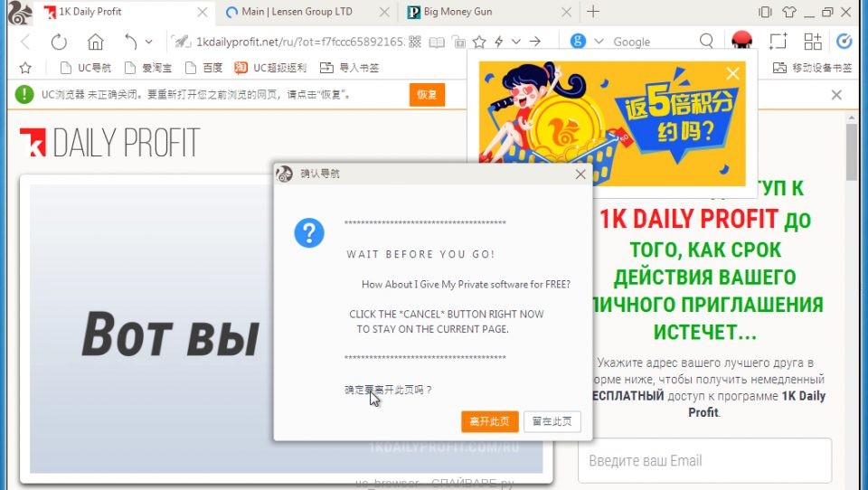
Task: Click the search magnifier icon
Action: 706,42
